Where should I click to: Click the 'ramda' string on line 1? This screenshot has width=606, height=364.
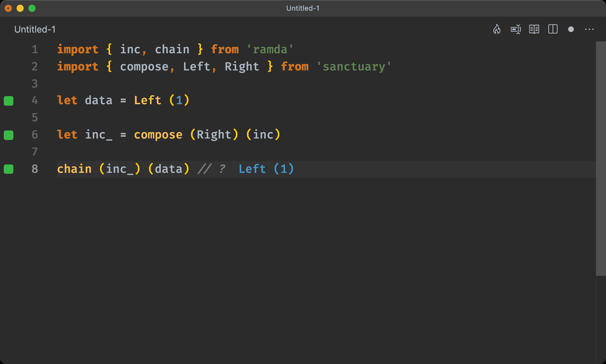click(270, 49)
